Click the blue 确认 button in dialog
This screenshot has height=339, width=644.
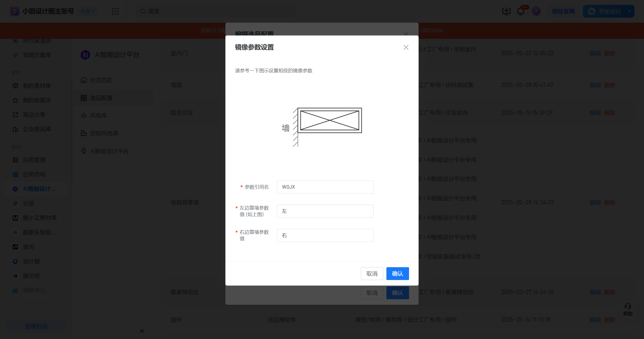coord(397,274)
